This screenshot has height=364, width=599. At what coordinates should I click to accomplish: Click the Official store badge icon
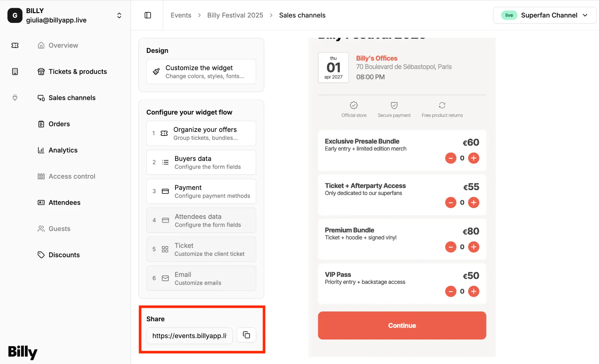(x=354, y=105)
